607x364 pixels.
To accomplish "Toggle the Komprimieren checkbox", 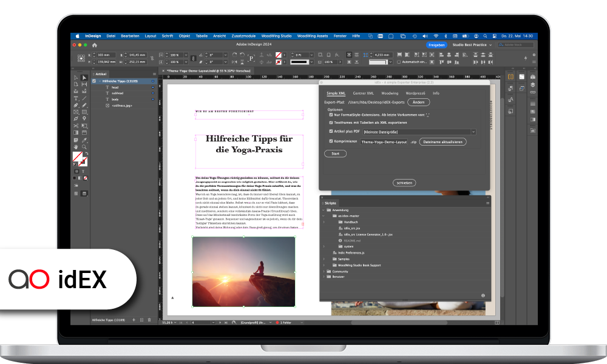I will pyautogui.click(x=331, y=141).
